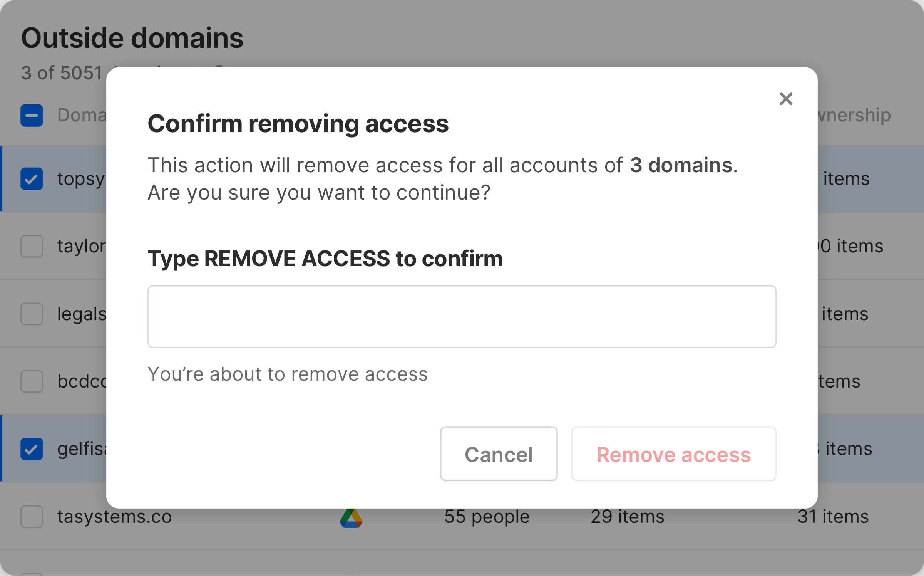Close the Confirm removing access dialog

tap(786, 99)
